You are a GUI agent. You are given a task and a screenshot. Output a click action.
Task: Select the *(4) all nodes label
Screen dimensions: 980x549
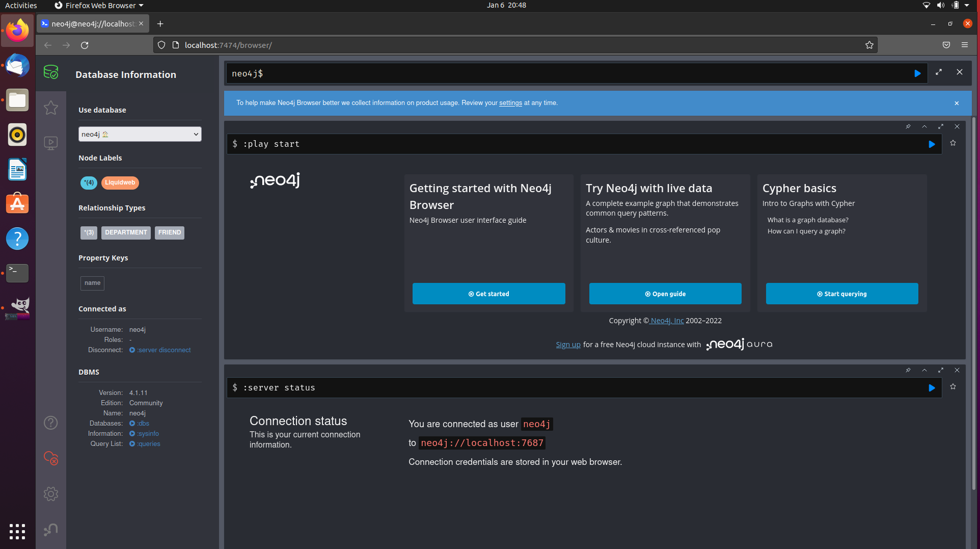(x=89, y=182)
